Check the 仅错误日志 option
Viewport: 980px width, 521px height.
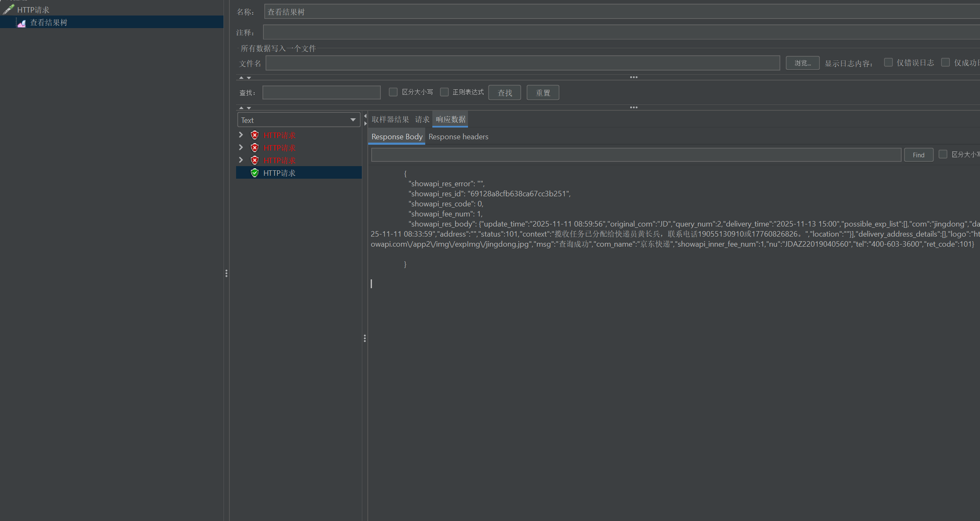[x=888, y=63]
